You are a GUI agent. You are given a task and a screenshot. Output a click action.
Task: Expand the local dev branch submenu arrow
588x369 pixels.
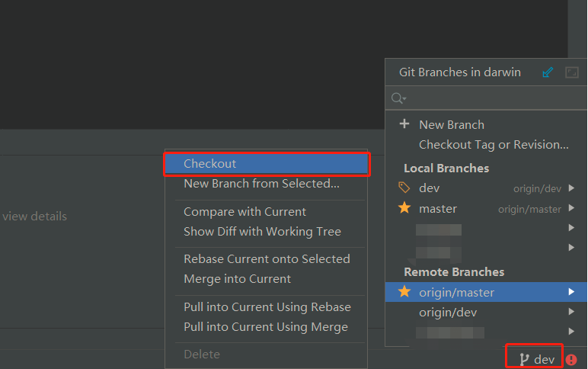[x=571, y=188]
